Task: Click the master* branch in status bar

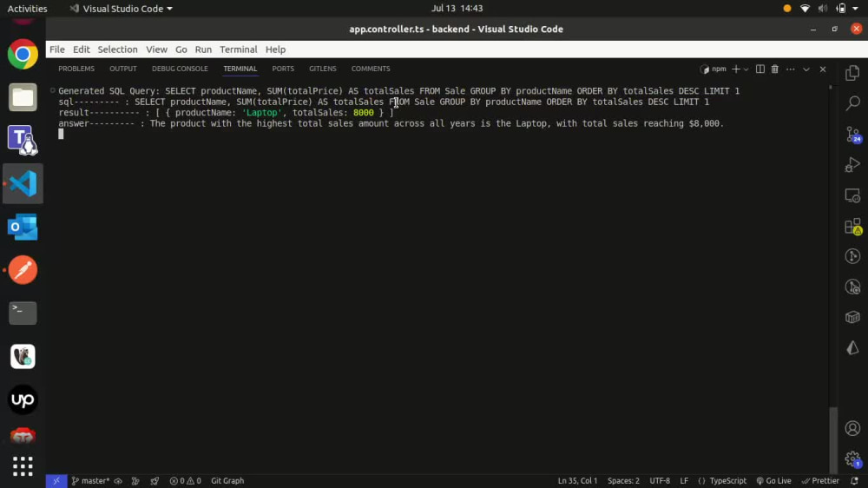Action: pyautogui.click(x=91, y=481)
